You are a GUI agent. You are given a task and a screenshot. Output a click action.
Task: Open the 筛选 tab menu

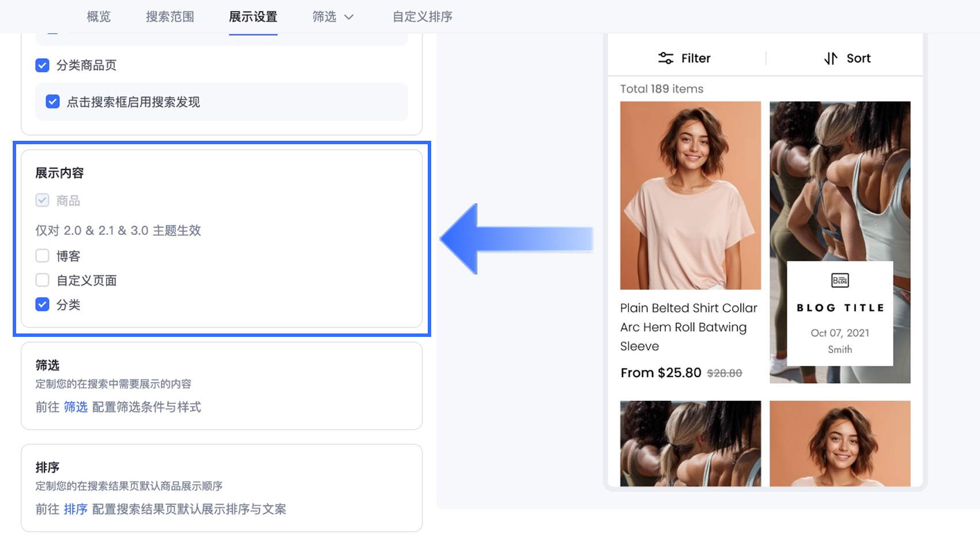coord(333,17)
